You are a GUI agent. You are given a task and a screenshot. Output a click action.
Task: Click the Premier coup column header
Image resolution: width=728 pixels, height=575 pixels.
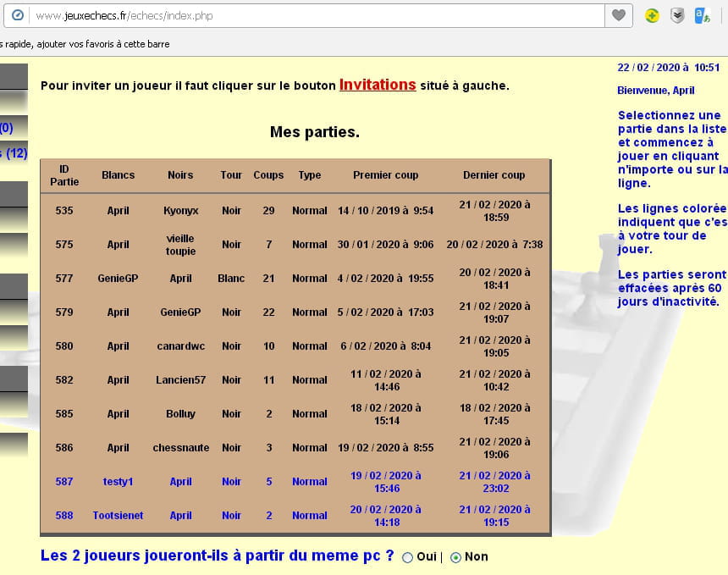click(385, 175)
